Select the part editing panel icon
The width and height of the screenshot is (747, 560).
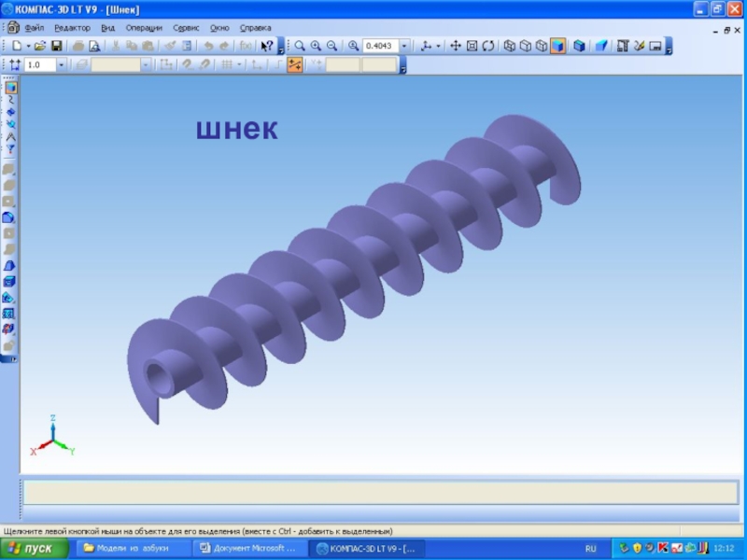10,88
